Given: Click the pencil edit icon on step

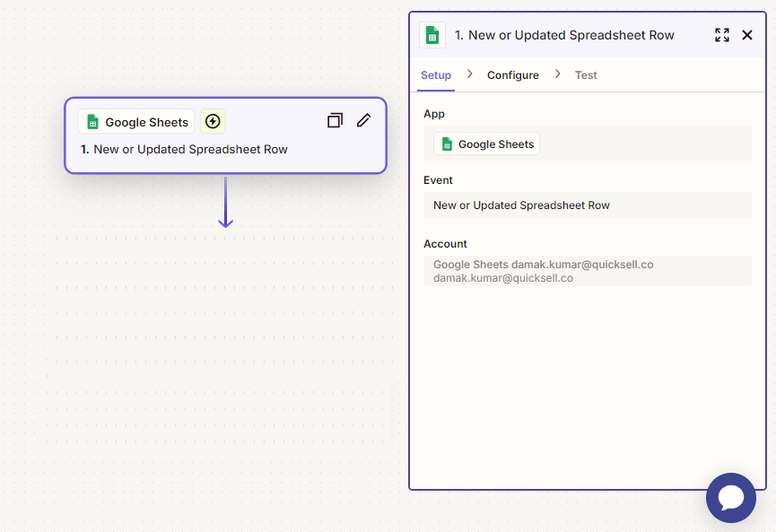Looking at the screenshot, I should (363, 120).
